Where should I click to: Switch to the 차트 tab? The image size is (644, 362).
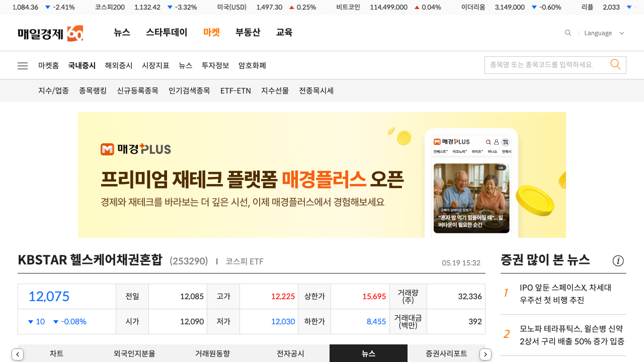pyautogui.click(x=56, y=353)
